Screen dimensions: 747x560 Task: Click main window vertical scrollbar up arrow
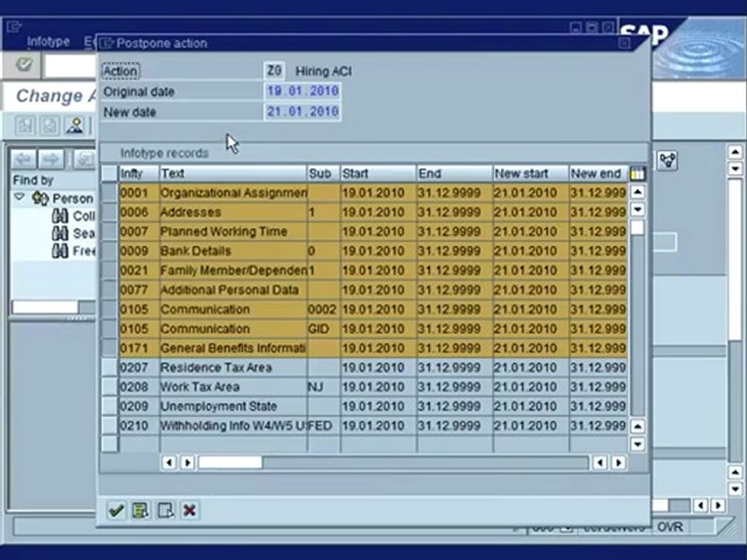click(x=735, y=152)
